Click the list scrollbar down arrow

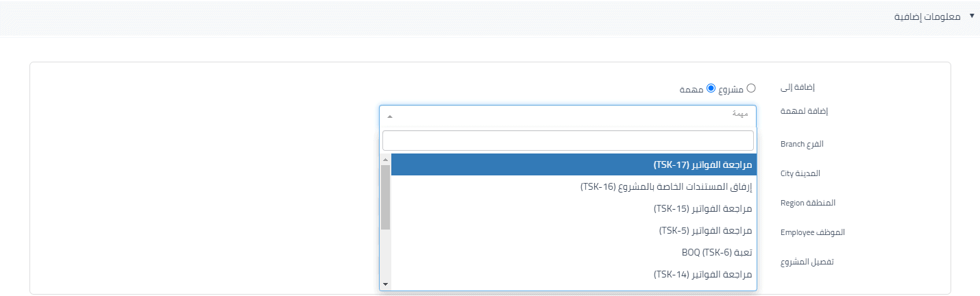point(385,284)
